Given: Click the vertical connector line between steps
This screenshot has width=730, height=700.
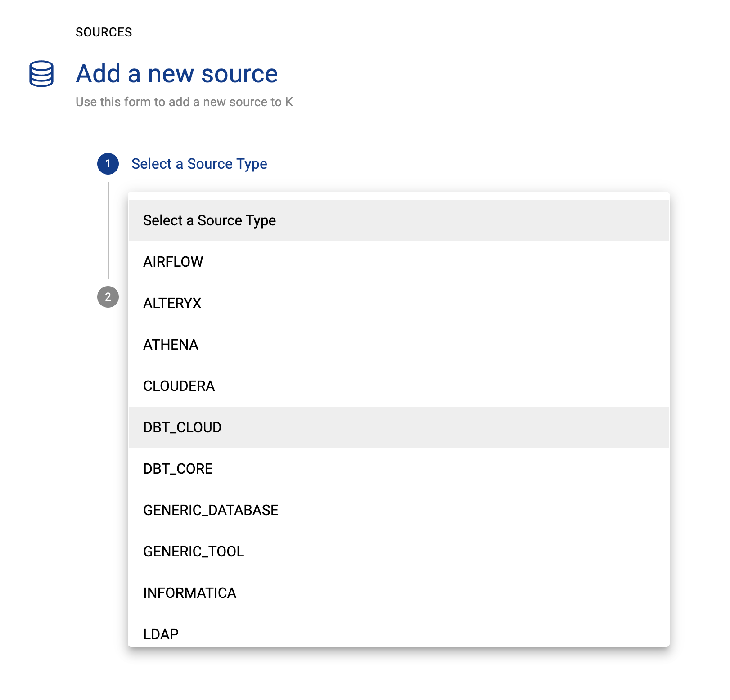Looking at the screenshot, I should click(108, 229).
